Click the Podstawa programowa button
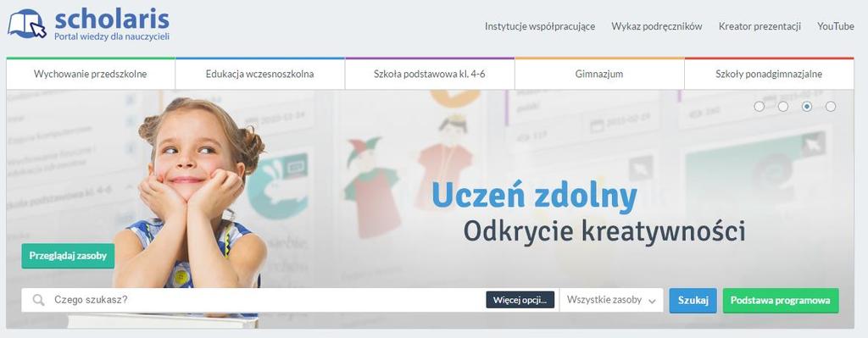The image size is (868, 338). pos(781,301)
